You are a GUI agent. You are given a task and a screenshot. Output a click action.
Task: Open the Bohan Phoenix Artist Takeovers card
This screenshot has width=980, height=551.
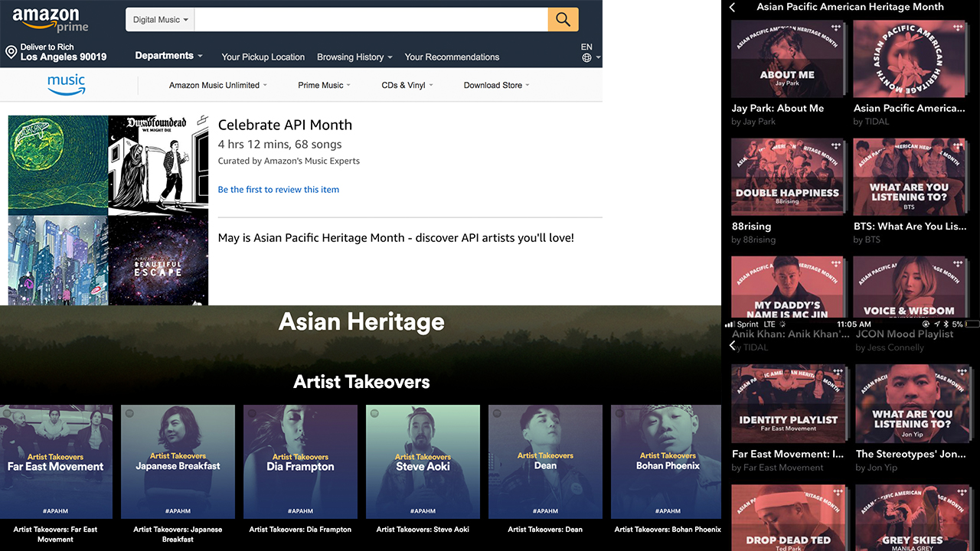668,462
